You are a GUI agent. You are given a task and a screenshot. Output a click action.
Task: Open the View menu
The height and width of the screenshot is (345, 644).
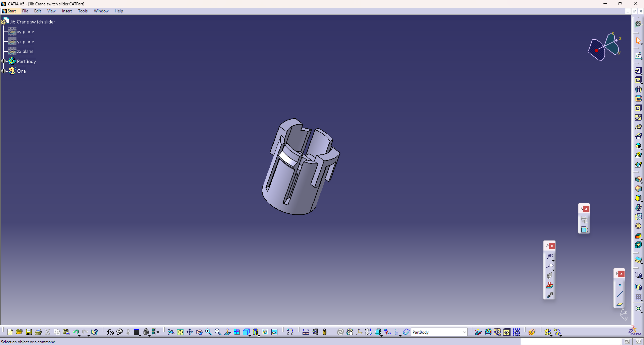[x=51, y=11]
